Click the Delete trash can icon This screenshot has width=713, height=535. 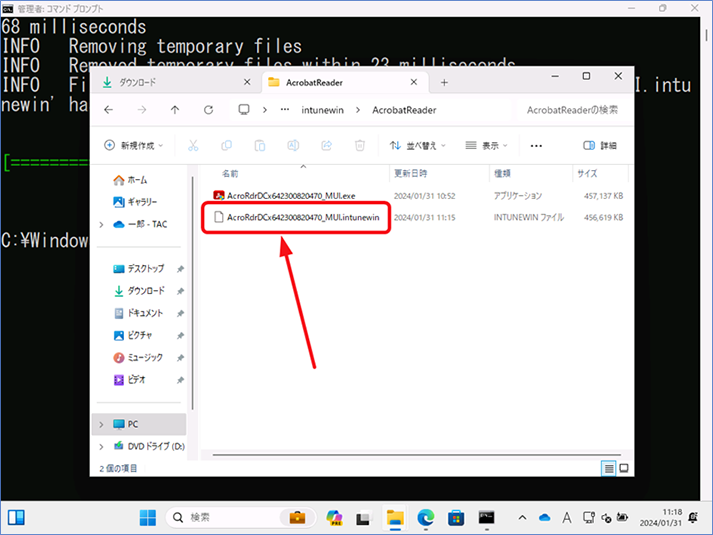coord(360,145)
